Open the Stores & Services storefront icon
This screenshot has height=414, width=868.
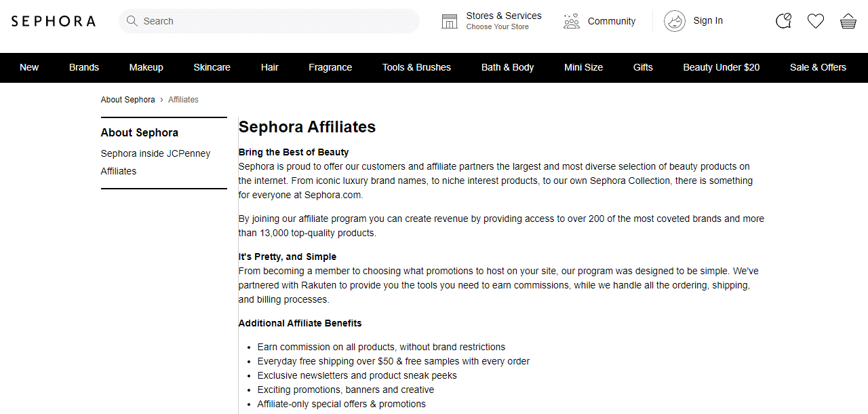(x=450, y=21)
